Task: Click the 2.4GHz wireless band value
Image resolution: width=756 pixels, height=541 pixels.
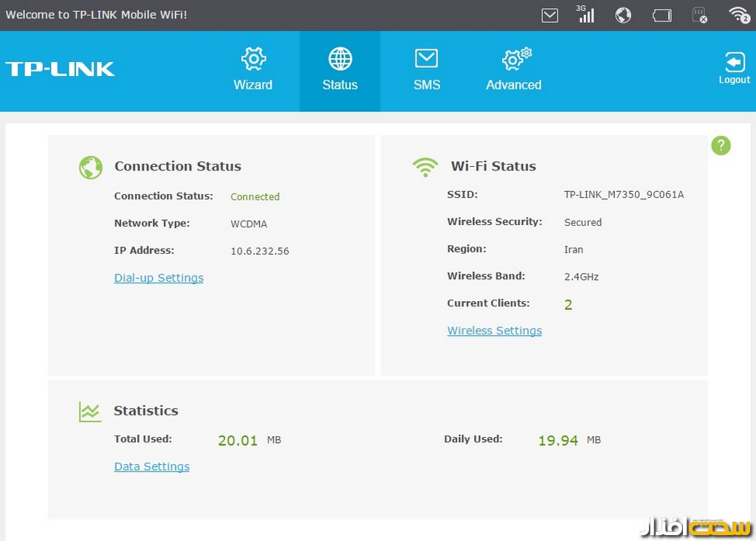Action: 582,277
